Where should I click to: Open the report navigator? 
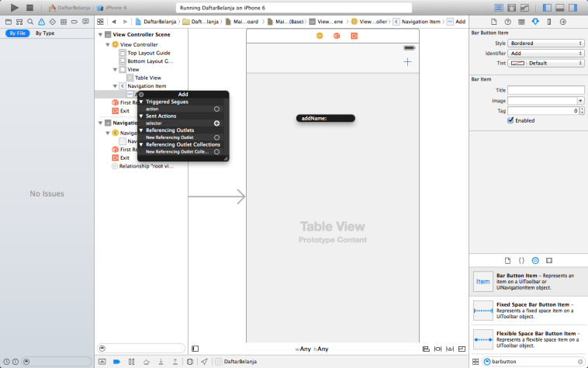click(x=85, y=22)
